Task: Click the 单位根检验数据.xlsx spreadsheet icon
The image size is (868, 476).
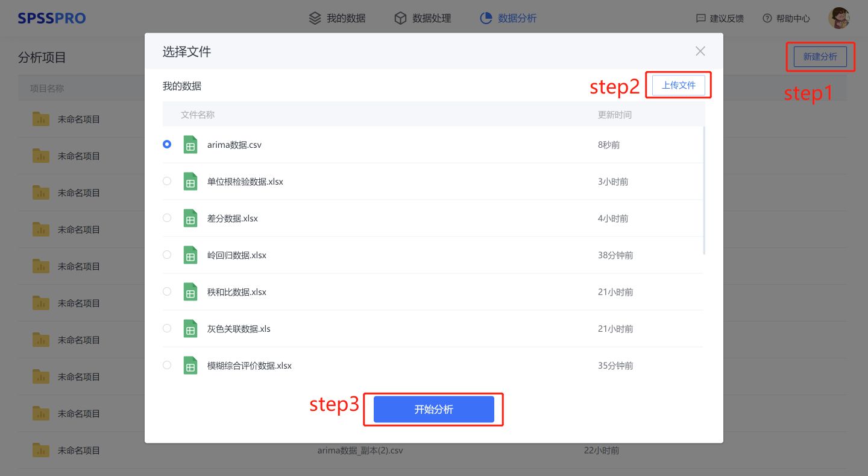Action: pyautogui.click(x=190, y=182)
